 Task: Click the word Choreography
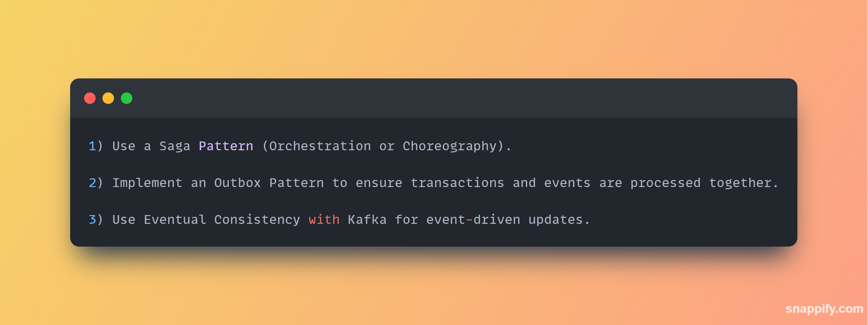pyautogui.click(x=450, y=146)
